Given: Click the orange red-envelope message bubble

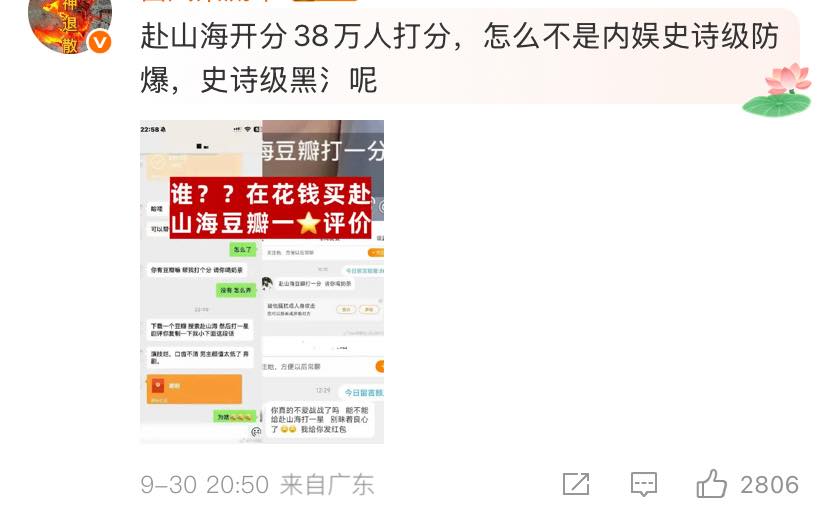Looking at the screenshot, I should (x=194, y=389).
